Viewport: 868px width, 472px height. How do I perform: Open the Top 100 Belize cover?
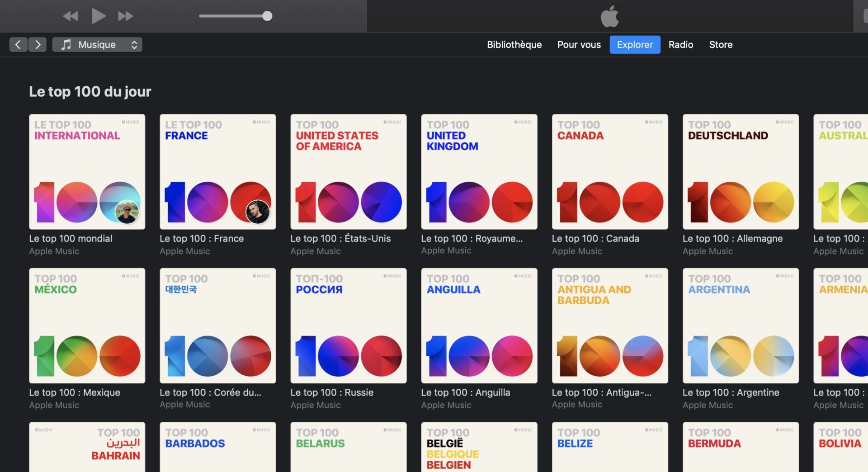610,447
